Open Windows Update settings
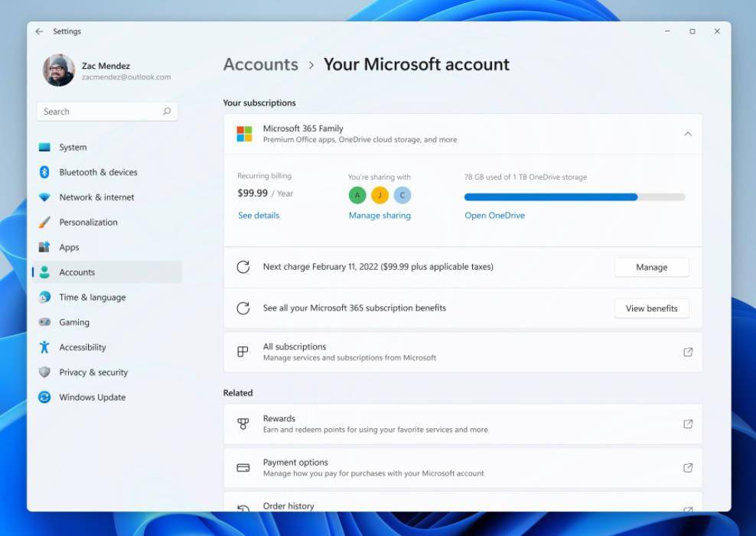This screenshot has width=756, height=536. tap(92, 397)
